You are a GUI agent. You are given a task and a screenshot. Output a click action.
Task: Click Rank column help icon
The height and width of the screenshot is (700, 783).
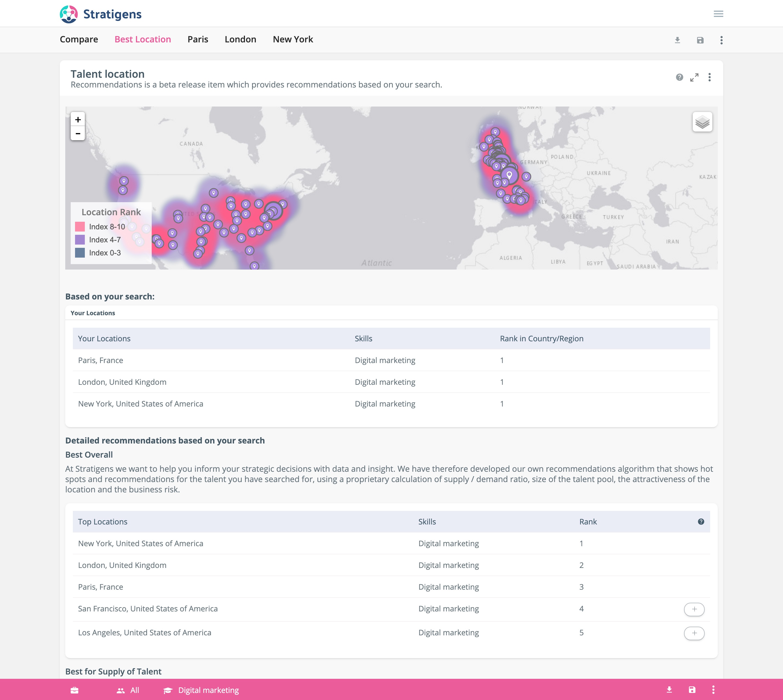point(701,521)
